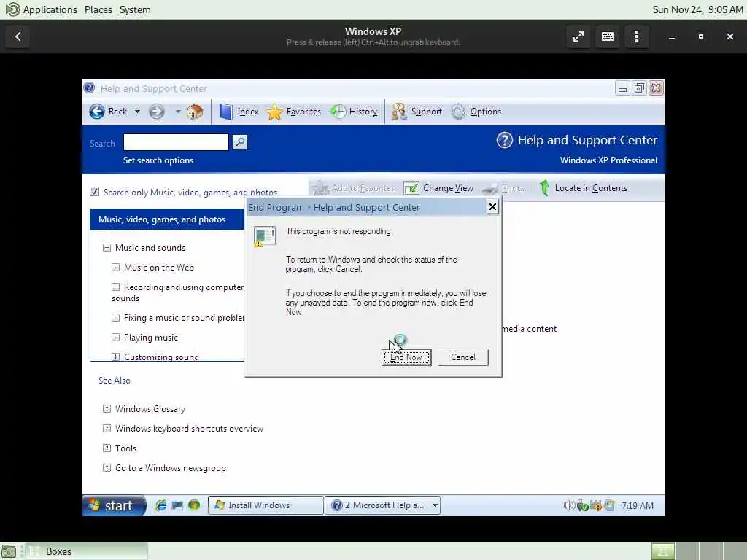
Task: Open Tools link under See Also
Action: coord(125,448)
